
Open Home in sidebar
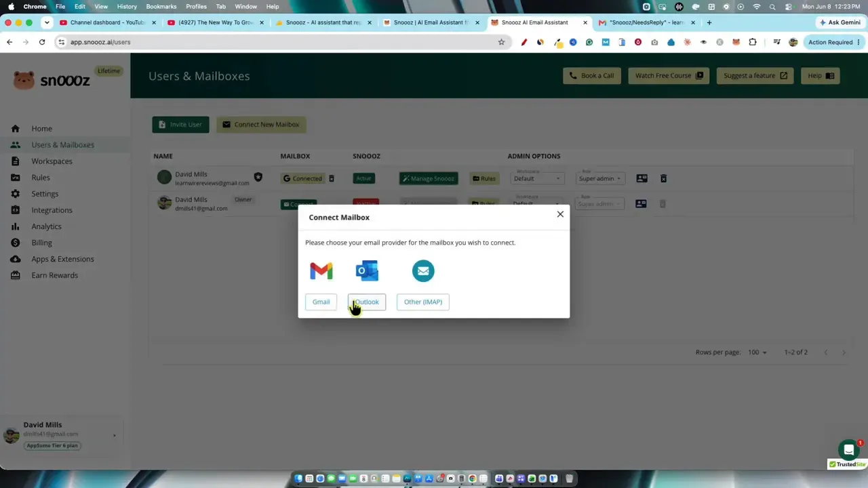coord(41,129)
